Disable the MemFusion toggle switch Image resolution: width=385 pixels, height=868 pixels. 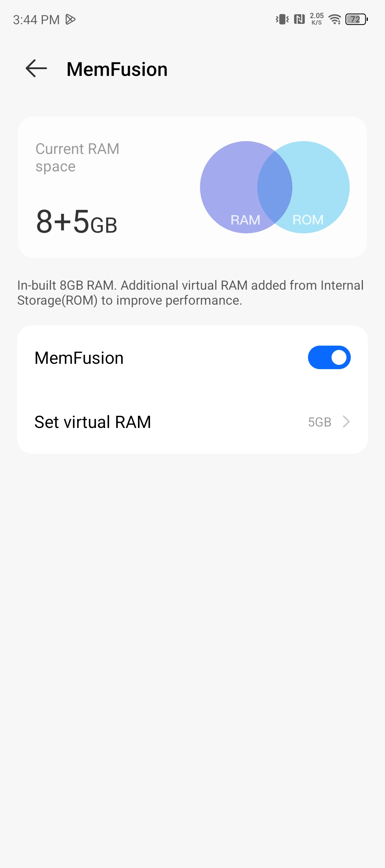pos(329,357)
